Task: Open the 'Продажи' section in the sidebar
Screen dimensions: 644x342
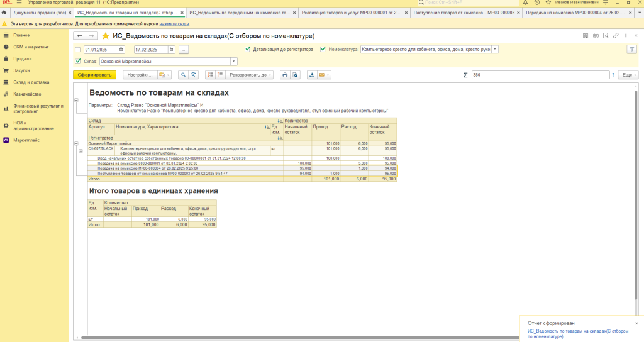Action: tap(22, 58)
